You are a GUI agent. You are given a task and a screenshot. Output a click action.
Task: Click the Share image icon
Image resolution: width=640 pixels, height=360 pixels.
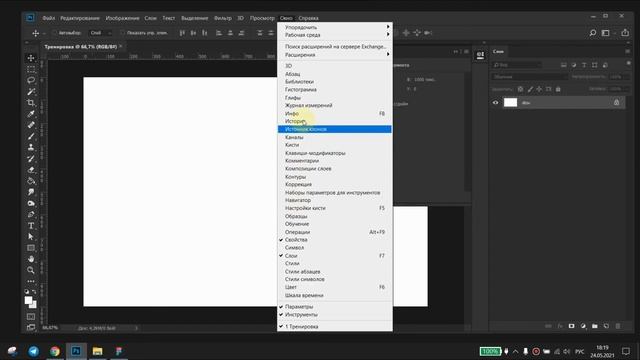tap(625, 33)
